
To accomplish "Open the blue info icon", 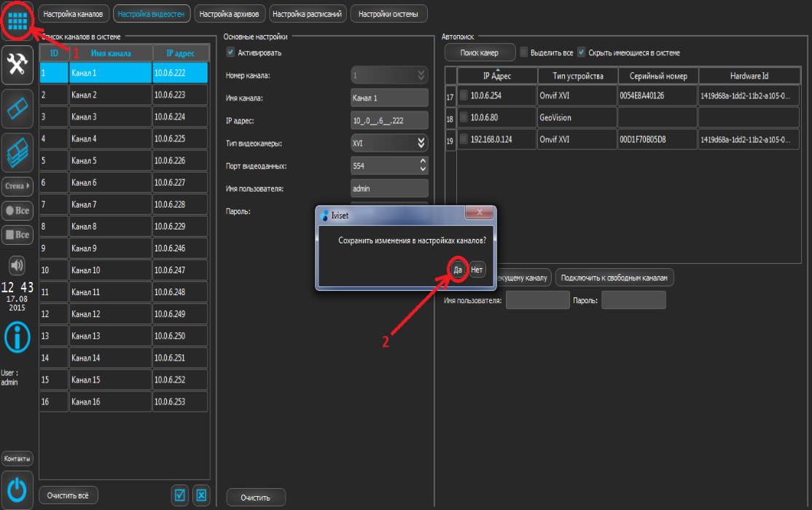I will [x=17, y=337].
